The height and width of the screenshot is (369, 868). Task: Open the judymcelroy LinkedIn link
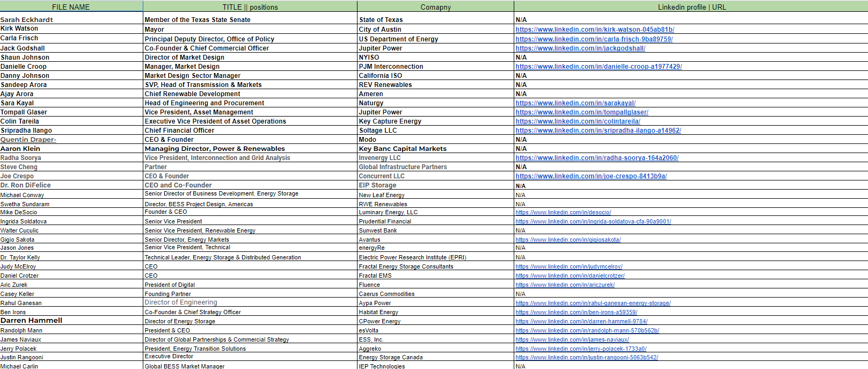(x=569, y=266)
